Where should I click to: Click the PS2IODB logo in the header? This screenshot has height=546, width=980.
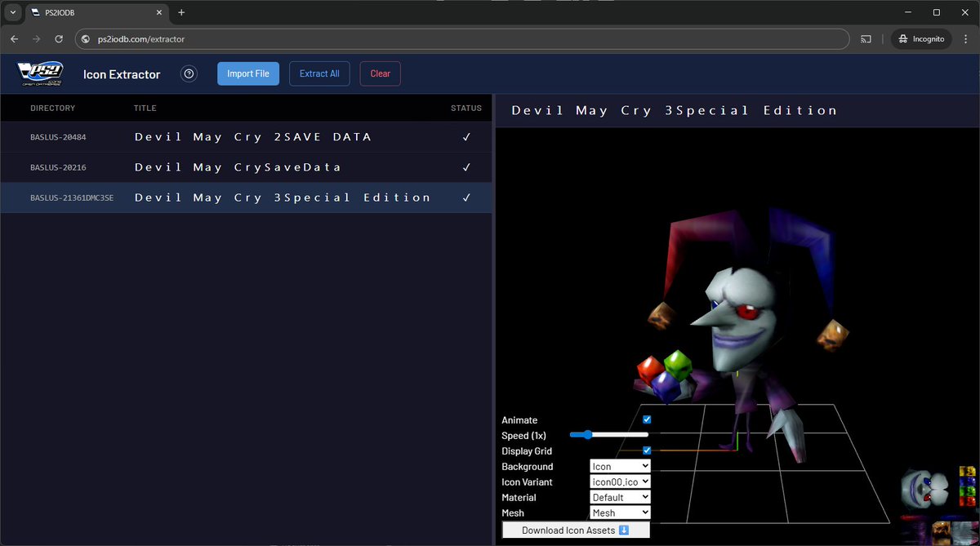[x=38, y=73]
